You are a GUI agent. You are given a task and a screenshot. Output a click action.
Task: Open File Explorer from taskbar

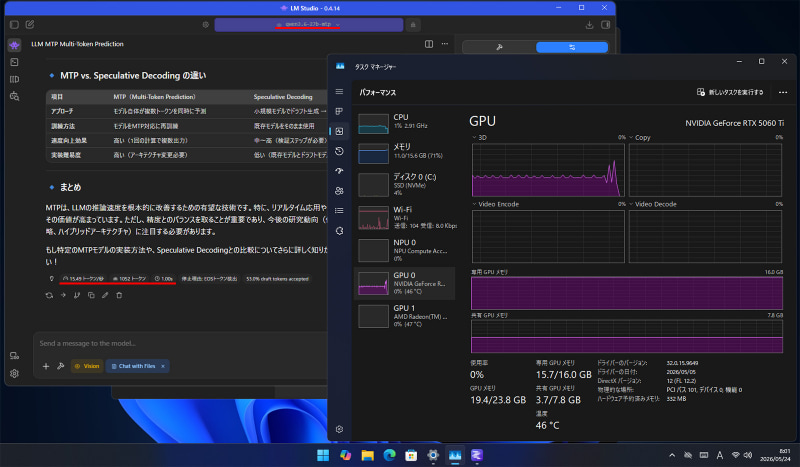click(x=367, y=455)
